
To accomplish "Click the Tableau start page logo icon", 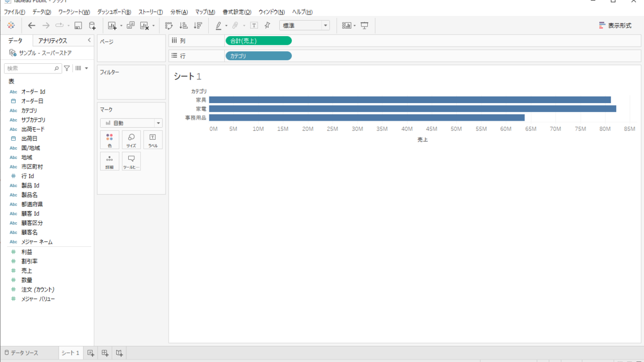I will coord(11,25).
